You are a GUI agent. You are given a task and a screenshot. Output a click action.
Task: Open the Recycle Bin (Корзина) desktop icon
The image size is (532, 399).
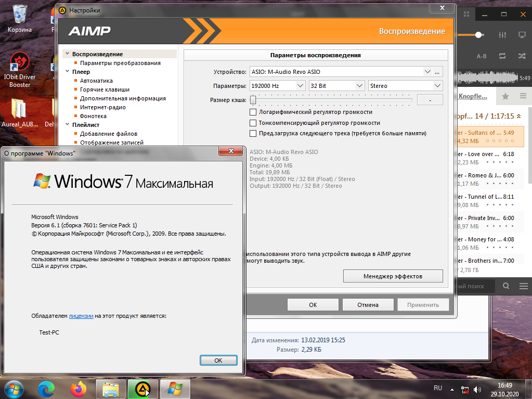[x=20, y=19]
